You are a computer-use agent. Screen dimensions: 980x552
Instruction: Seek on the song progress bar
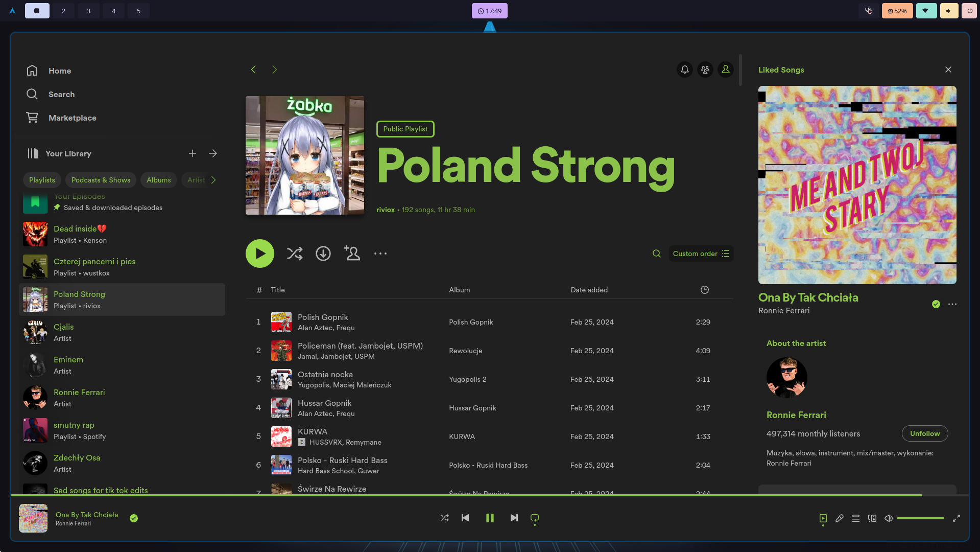click(x=490, y=495)
